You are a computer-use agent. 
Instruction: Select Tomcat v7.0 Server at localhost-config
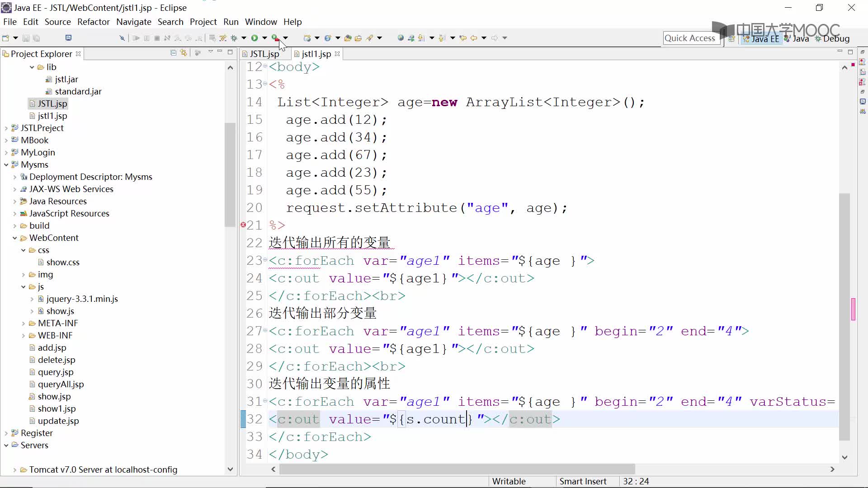103,469
